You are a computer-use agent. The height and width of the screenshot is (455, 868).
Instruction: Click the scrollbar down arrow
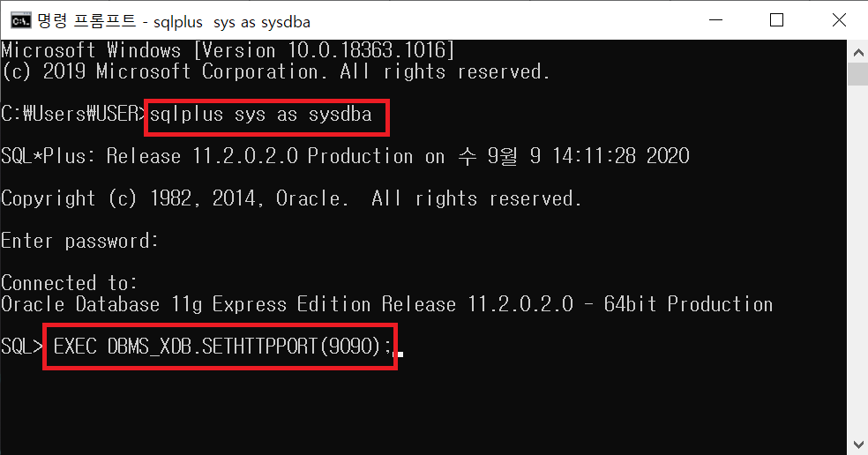[x=858, y=444]
